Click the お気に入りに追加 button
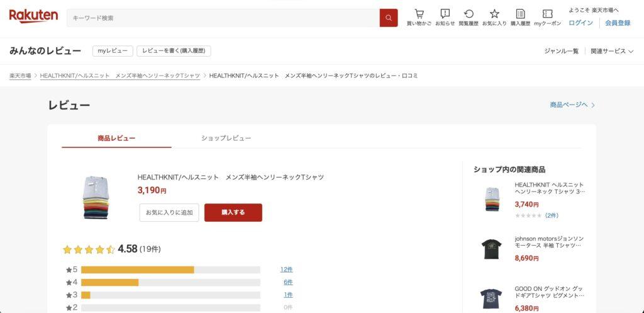Viewport: 644px width, 313px height. 169,213
